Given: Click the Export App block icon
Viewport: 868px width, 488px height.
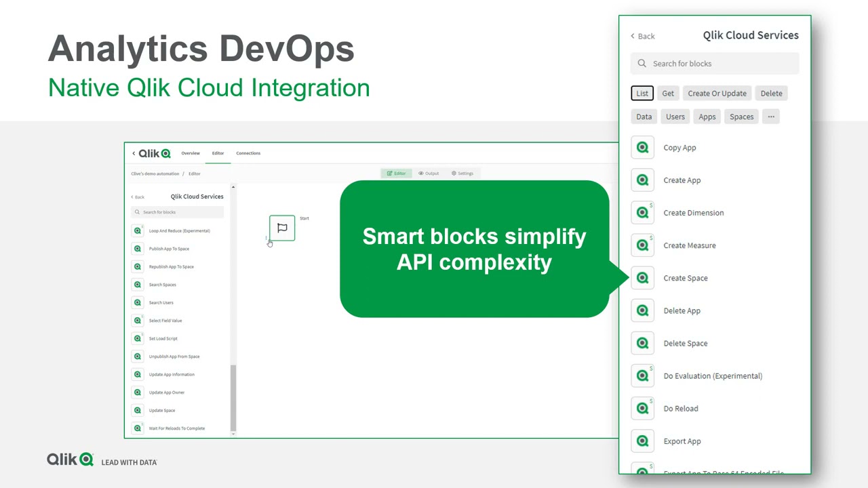Looking at the screenshot, I should tap(642, 441).
